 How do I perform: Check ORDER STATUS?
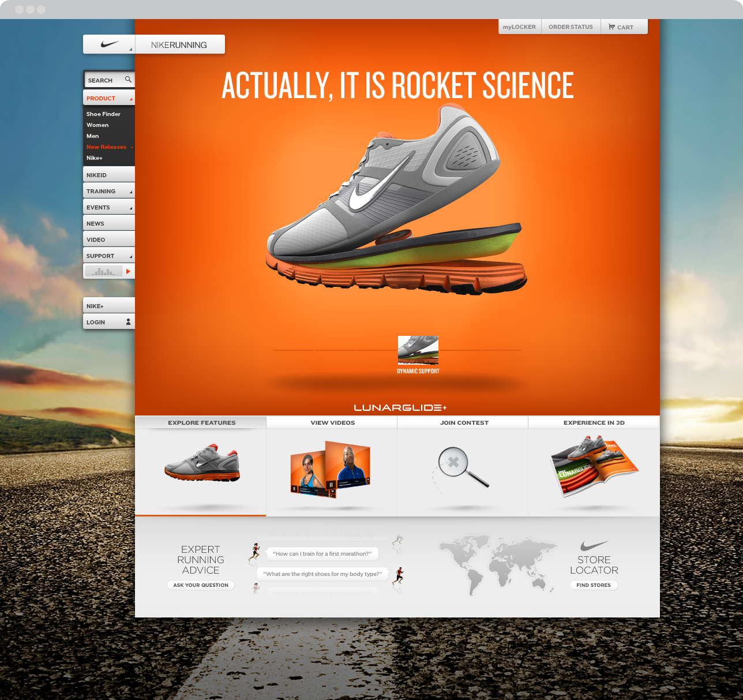(x=571, y=27)
